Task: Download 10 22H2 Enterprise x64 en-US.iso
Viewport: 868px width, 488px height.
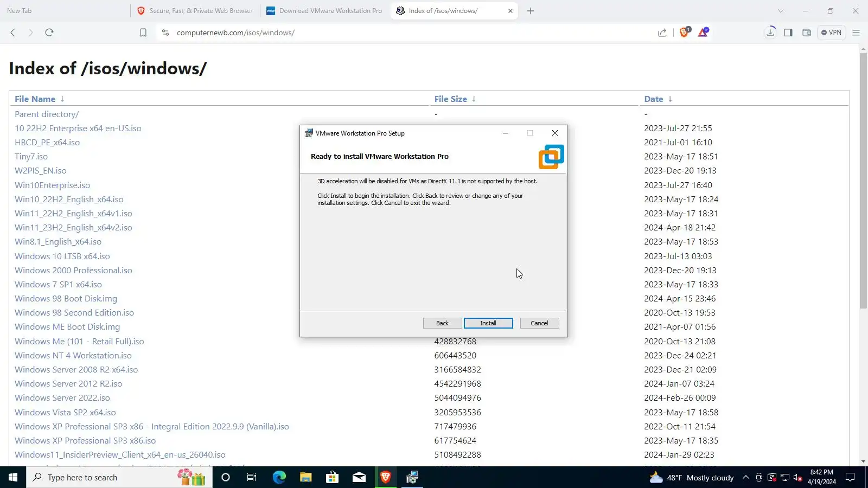Action: (78, 129)
